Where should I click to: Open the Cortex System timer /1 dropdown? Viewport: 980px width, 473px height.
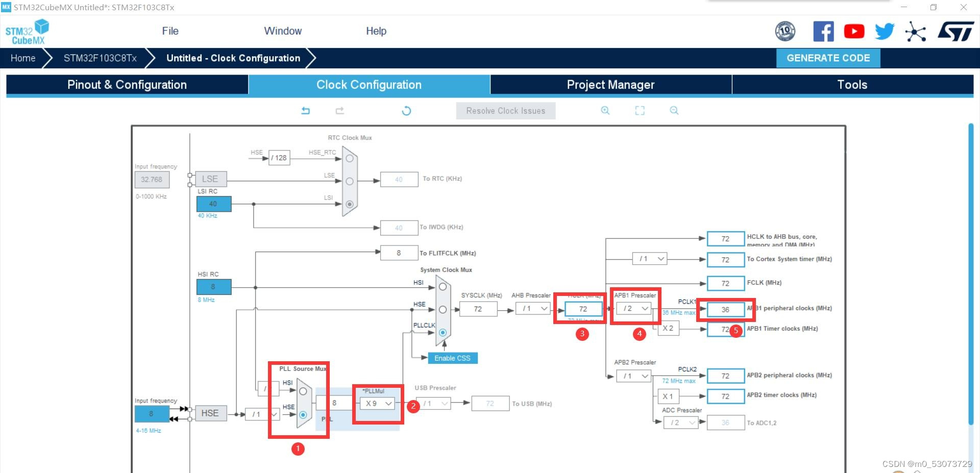650,259
